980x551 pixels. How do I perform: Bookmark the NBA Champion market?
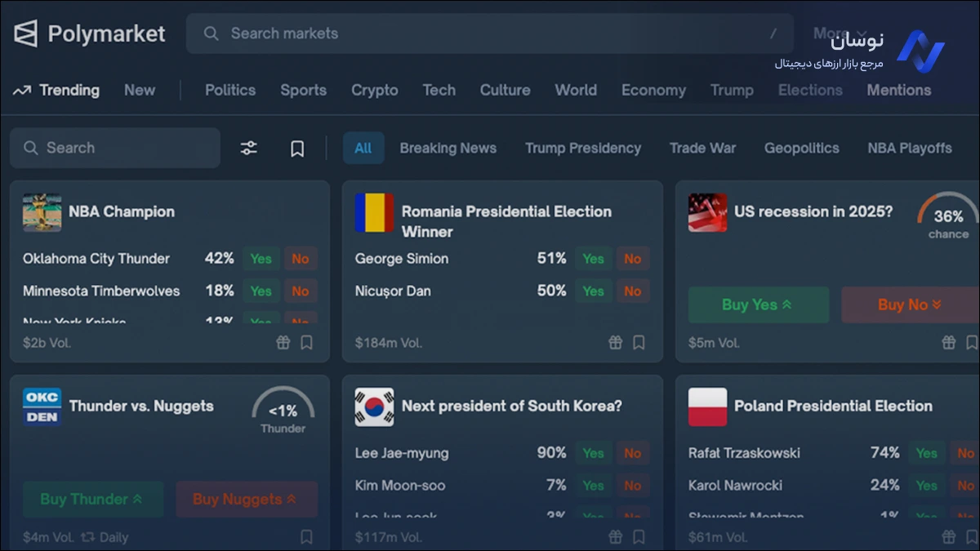point(306,343)
